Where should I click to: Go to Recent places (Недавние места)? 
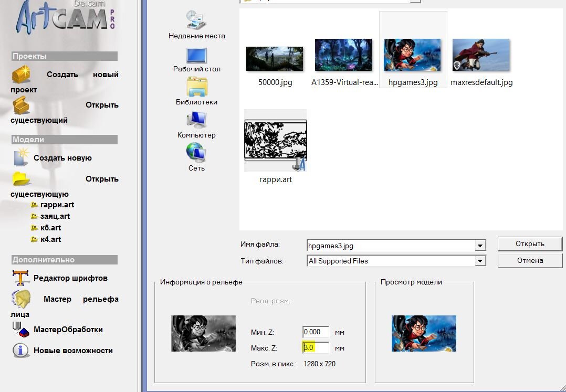[196, 25]
